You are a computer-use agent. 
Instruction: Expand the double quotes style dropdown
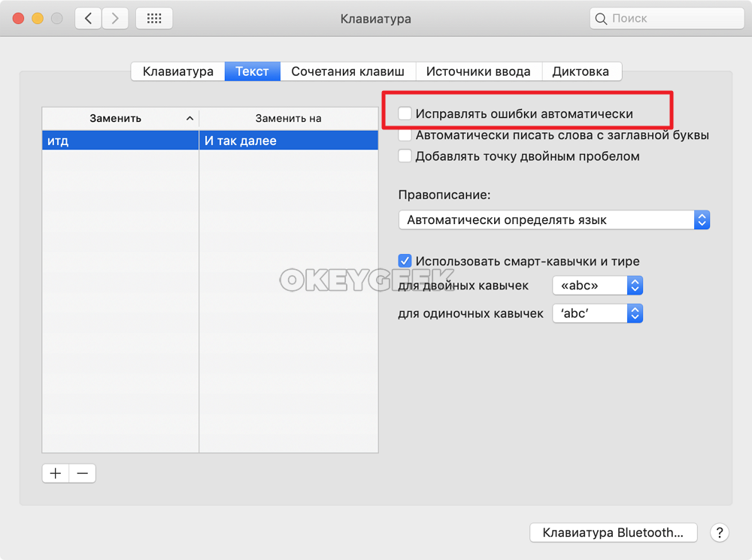(597, 286)
